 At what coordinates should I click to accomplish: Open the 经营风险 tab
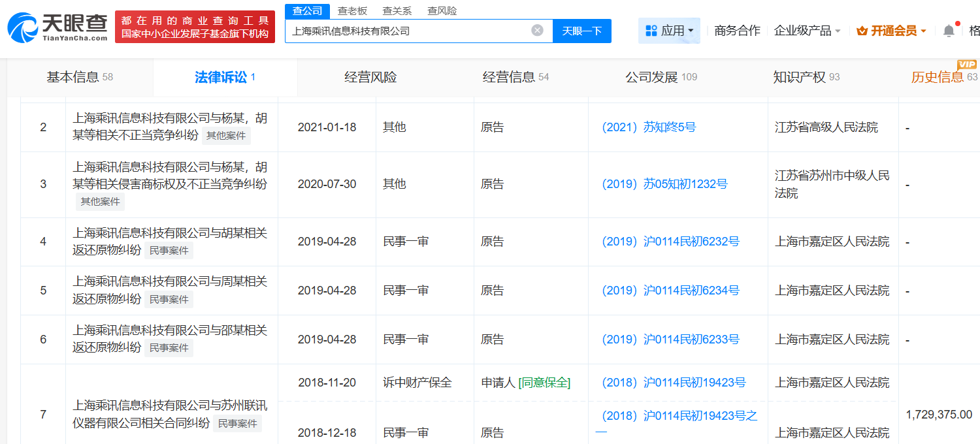[x=370, y=77]
